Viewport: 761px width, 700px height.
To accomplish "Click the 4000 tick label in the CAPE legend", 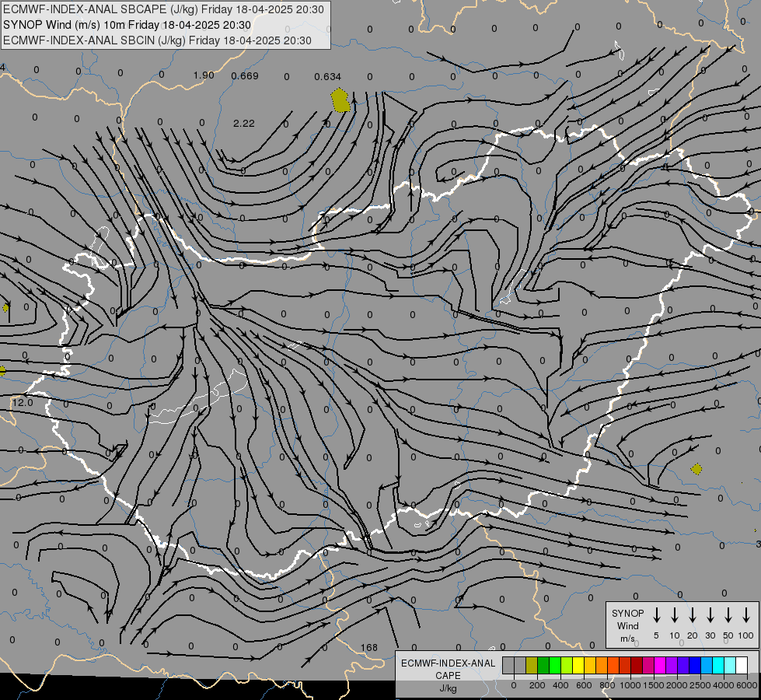I will 724,685.
